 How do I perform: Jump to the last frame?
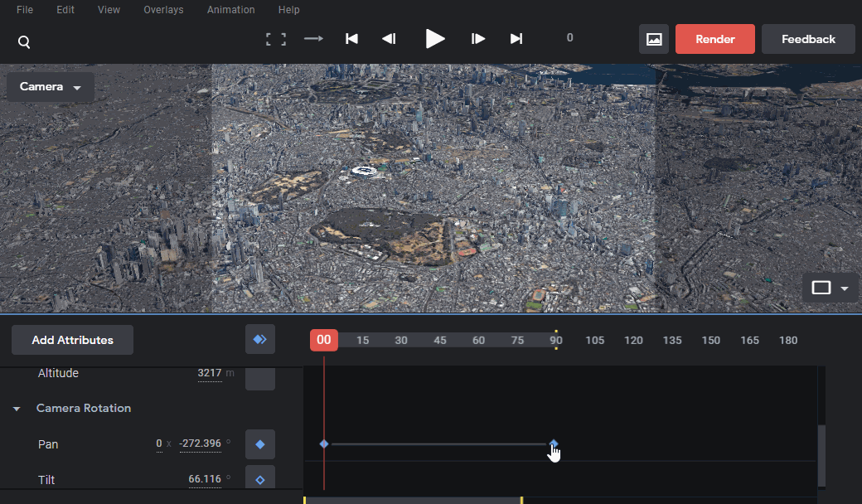(x=516, y=38)
